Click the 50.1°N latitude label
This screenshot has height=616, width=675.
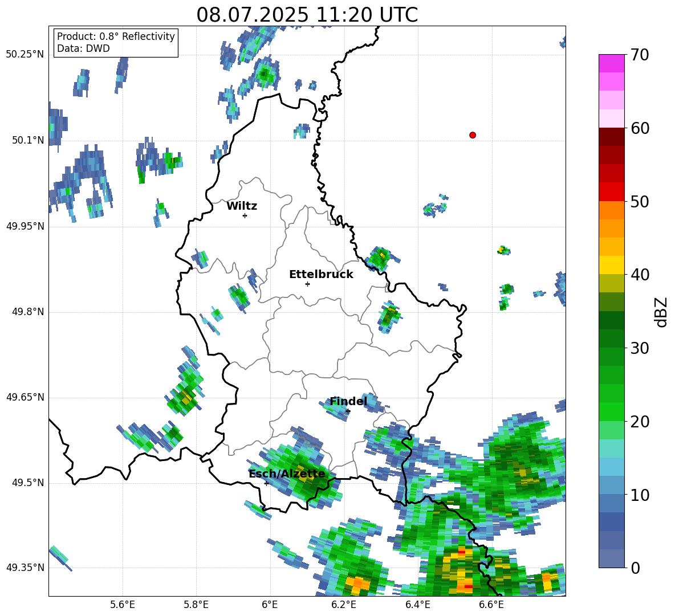tap(28, 140)
